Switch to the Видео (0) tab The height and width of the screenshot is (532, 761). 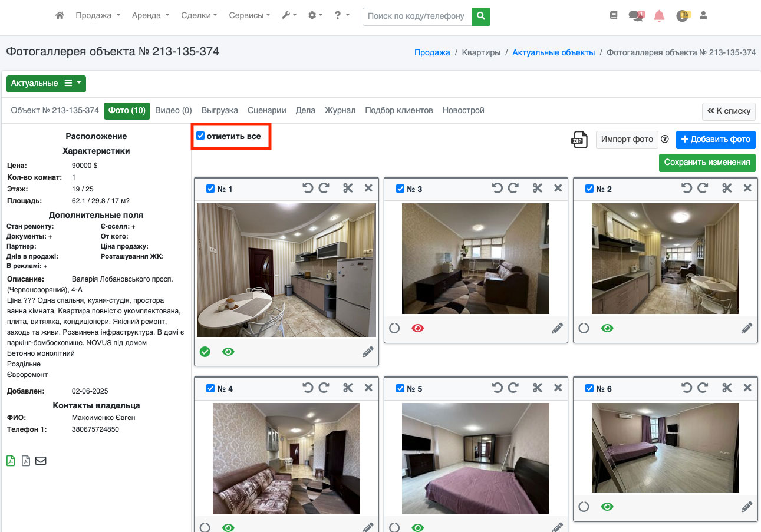(173, 111)
